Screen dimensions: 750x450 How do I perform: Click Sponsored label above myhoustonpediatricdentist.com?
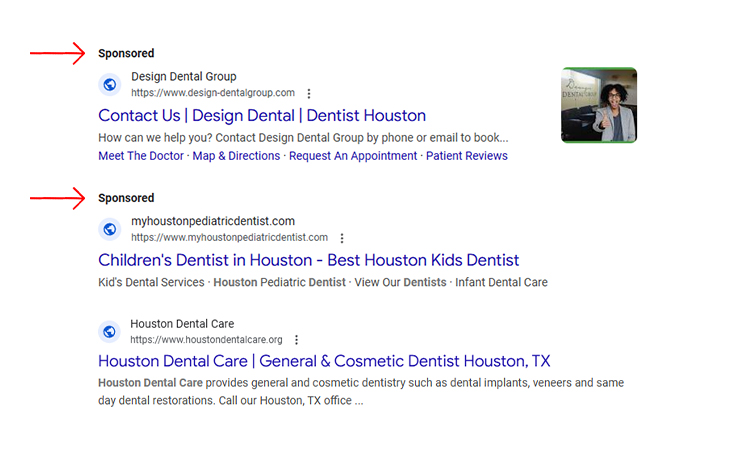tap(126, 198)
